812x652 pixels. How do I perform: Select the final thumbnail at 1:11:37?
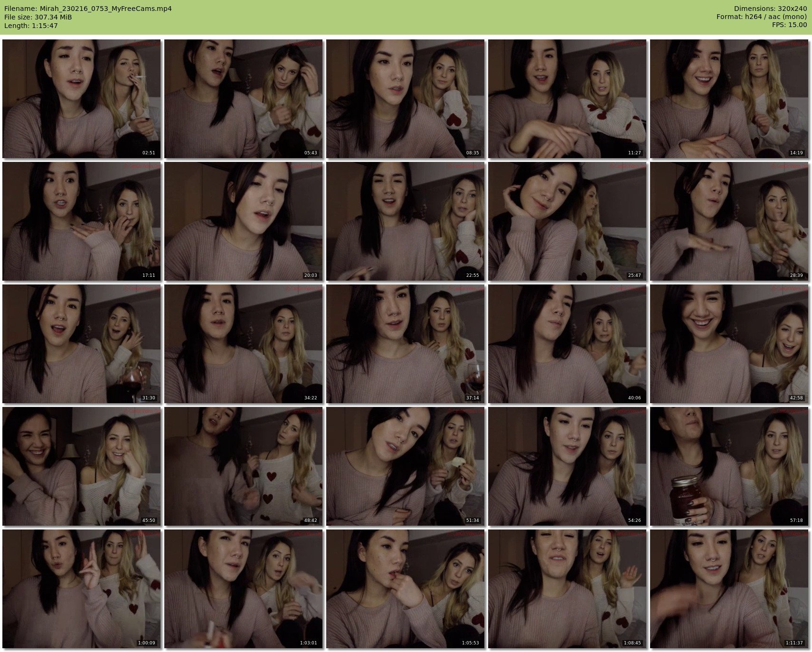729,589
